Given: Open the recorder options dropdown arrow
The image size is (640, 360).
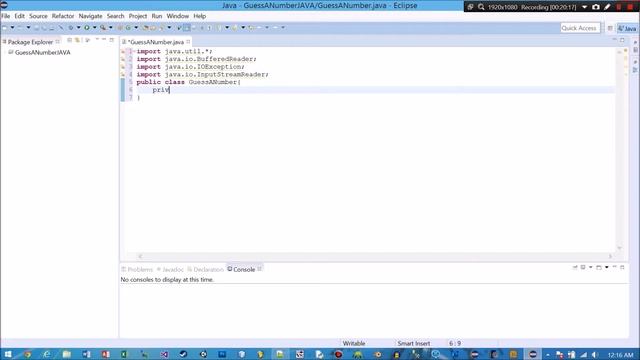Looking at the screenshot, I should 584,7.
